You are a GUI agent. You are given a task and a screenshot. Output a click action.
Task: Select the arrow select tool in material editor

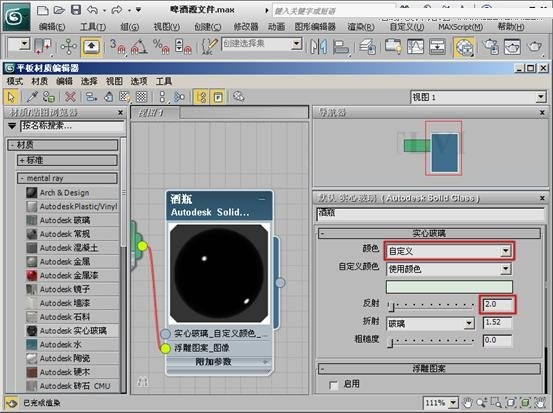click(x=11, y=97)
